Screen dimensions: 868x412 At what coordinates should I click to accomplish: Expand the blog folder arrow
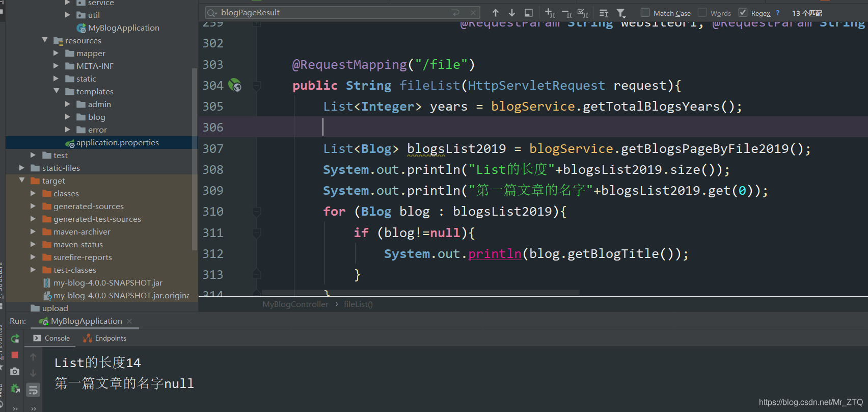click(x=68, y=117)
